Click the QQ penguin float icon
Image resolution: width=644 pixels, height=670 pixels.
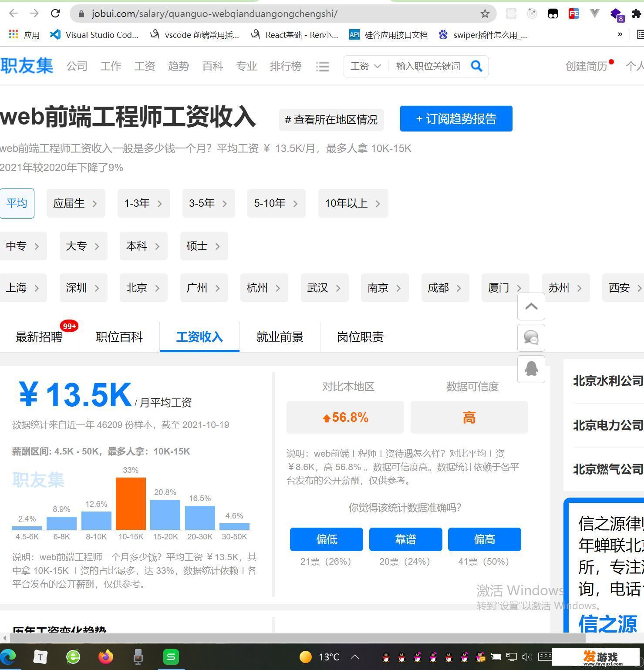[x=531, y=369]
